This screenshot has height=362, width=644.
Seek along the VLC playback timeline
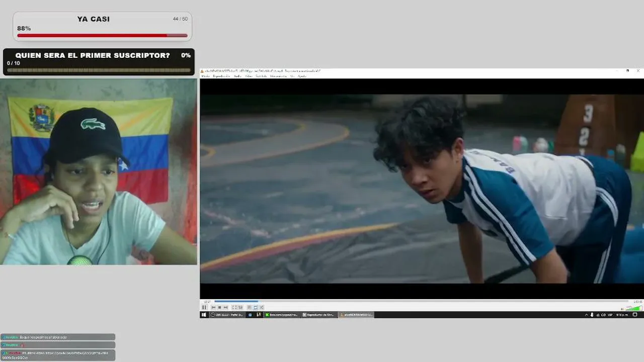pyautogui.click(x=421, y=302)
